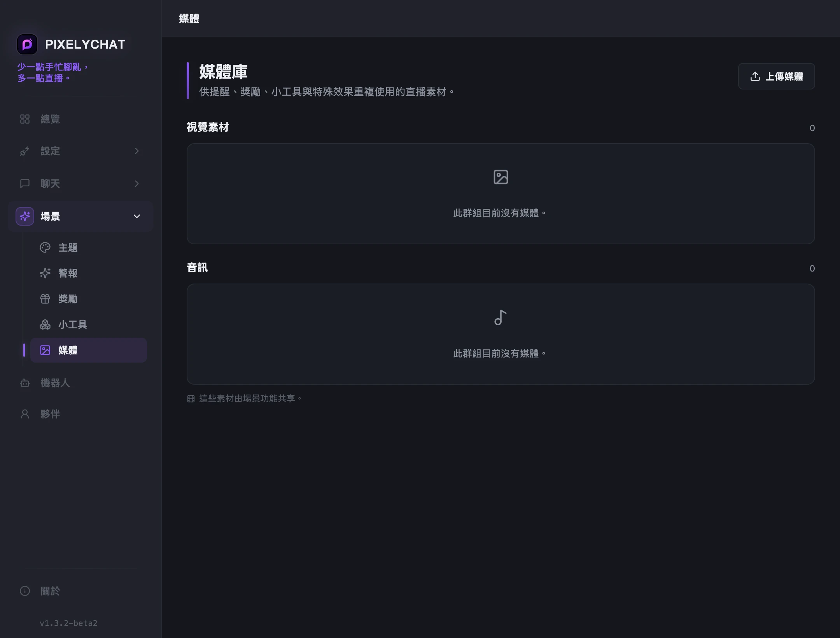Click the music note icon in 音訊
The height and width of the screenshot is (638, 840).
tap(501, 317)
